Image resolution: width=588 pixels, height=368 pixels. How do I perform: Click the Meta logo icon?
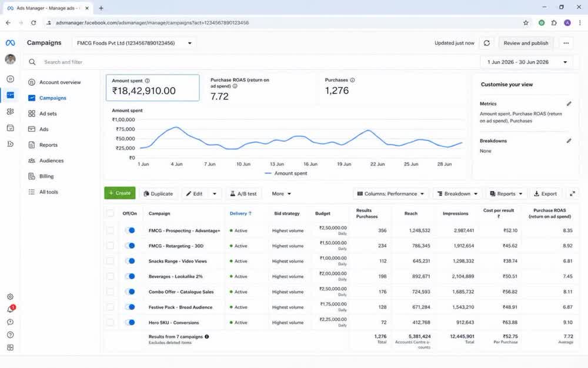[x=10, y=43]
